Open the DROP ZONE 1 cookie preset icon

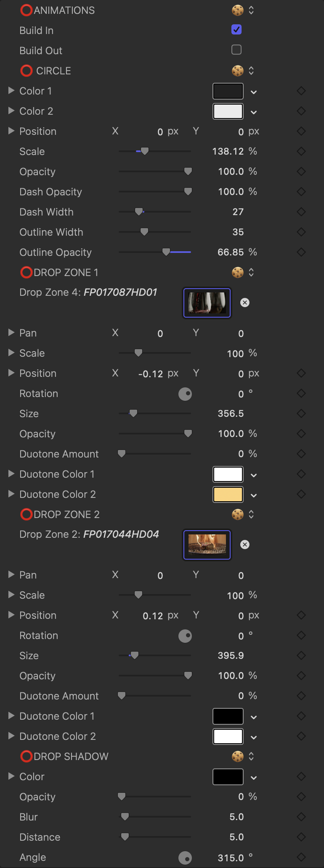click(238, 272)
